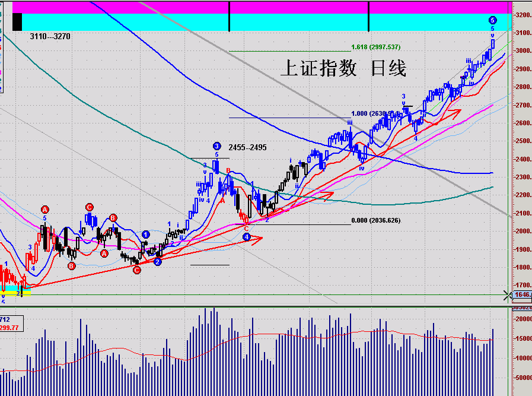Image resolution: width=532 pixels, height=396 pixels.
Task: Select the blue circled 4 wave marker
Action: click(247, 237)
